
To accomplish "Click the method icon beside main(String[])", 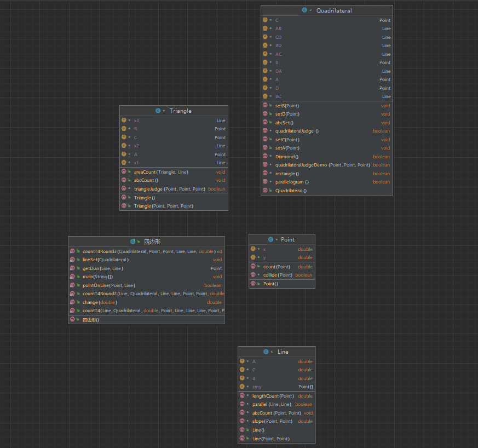I will pos(72,277).
